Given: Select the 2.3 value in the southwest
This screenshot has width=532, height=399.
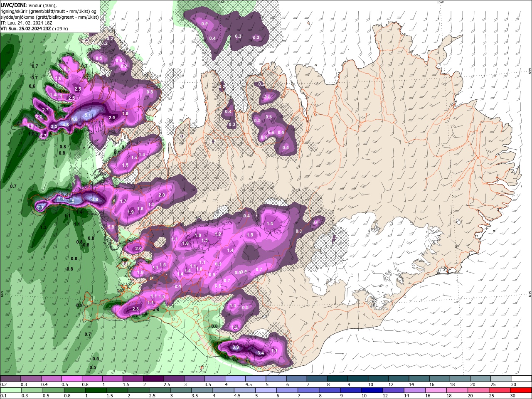Looking at the screenshot, I should click(x=135, y=309).
